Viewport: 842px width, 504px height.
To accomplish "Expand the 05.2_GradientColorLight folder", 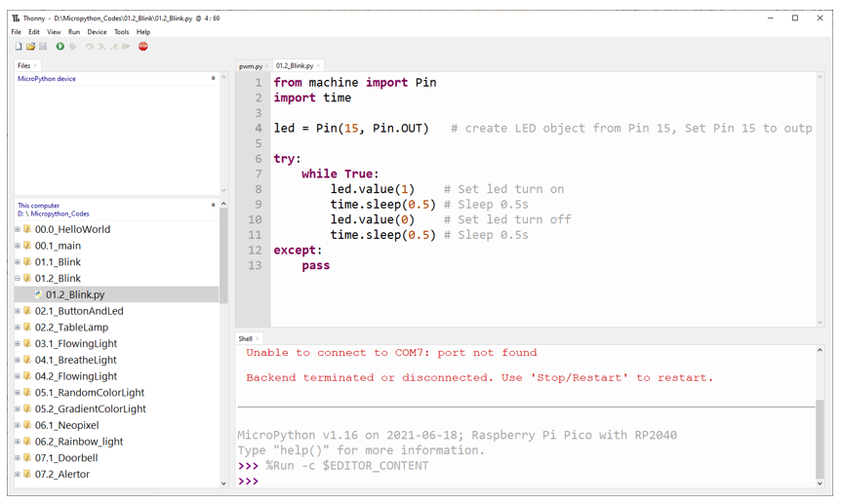I will pos(18,409).
